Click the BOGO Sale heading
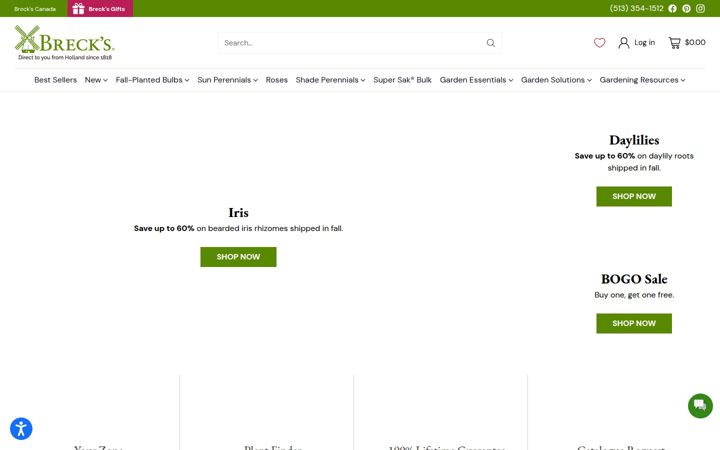This screenshot has height=450, width=720. click(634, 279)
